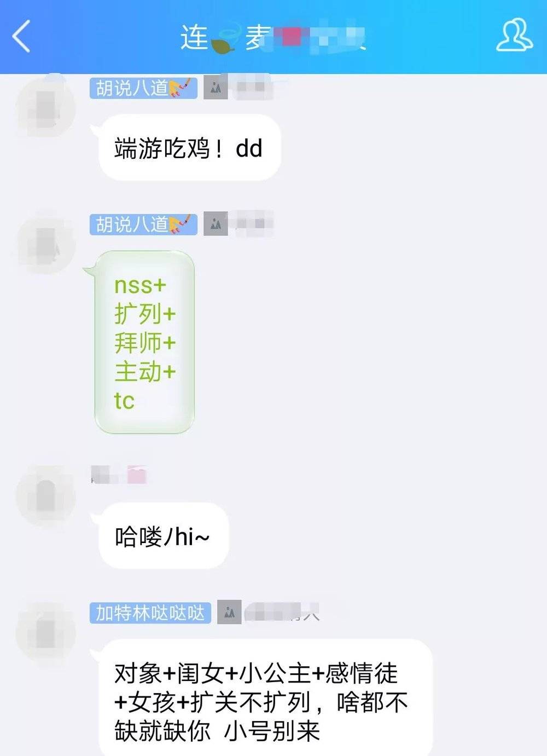Open avatar of '端游吃鸡！dd' sender
This screenshot has width=547, height=756.
45,106
